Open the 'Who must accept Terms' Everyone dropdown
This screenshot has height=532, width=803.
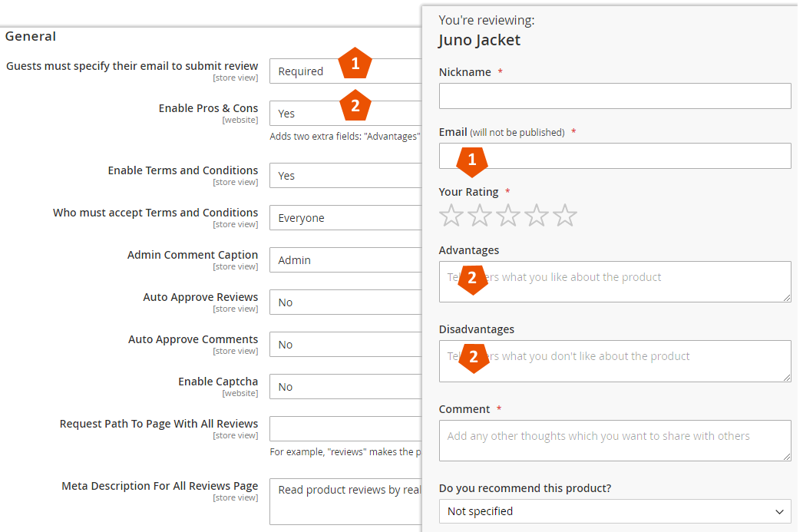(345, 217)
